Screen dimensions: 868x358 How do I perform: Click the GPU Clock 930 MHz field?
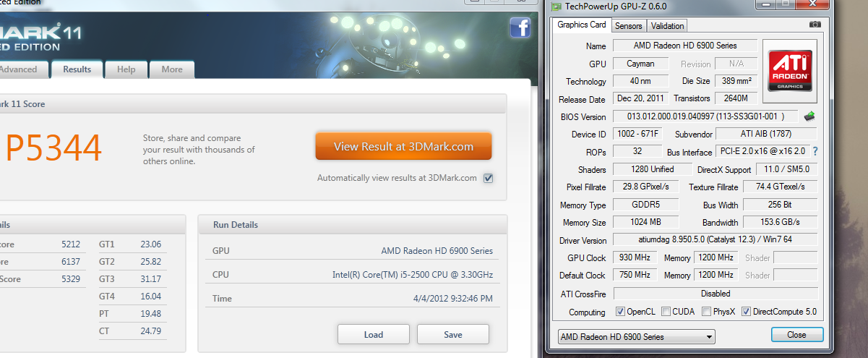pos(635,257)
